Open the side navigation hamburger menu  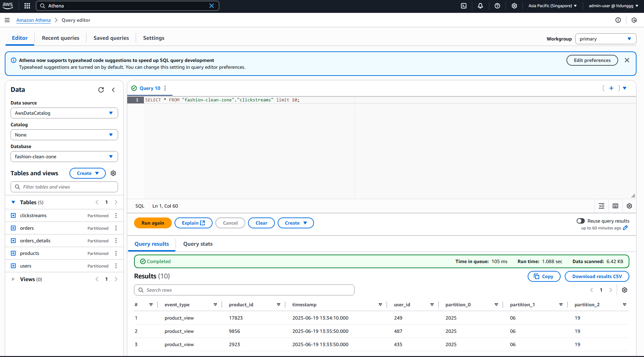click(x=7, y=20)
